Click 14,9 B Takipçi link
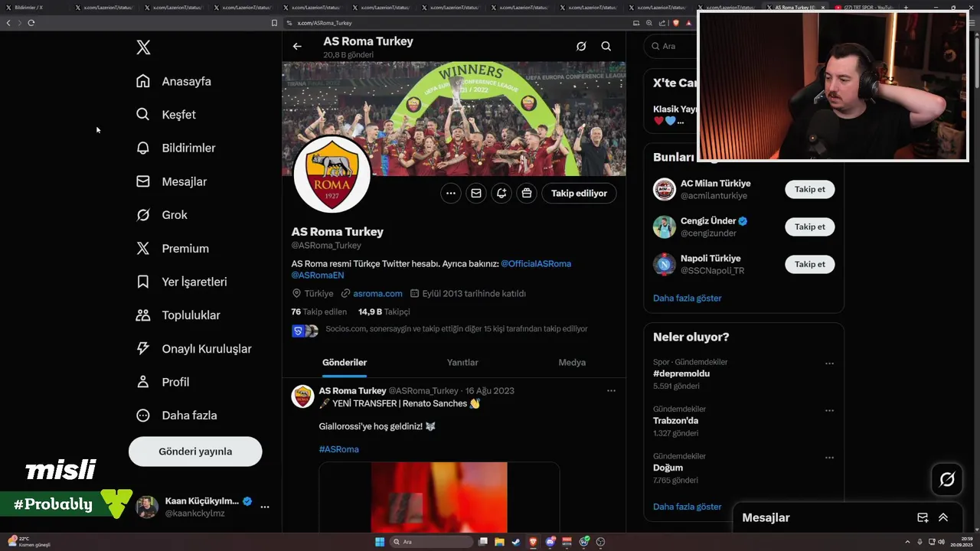 384,311
